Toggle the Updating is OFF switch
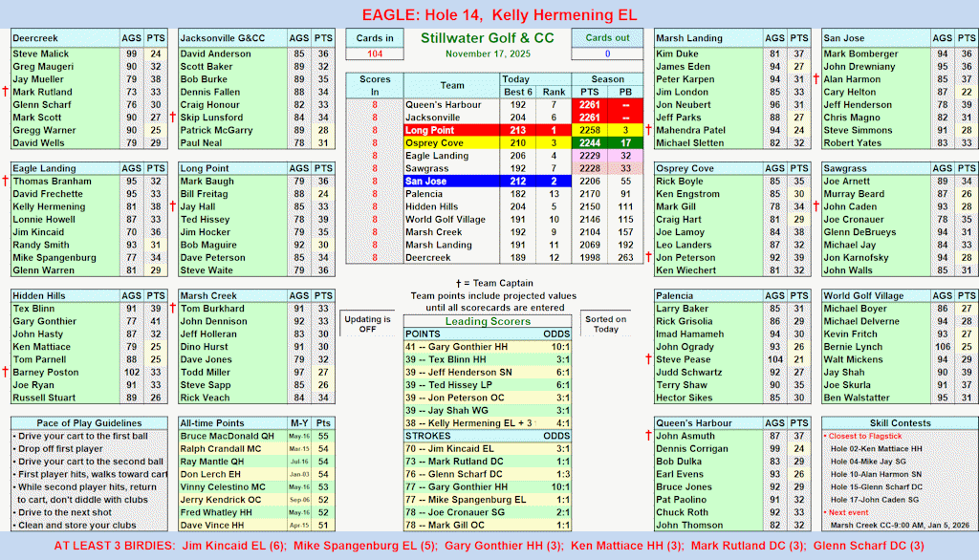This screenshot has width=979, height=560. click(368, 324)
